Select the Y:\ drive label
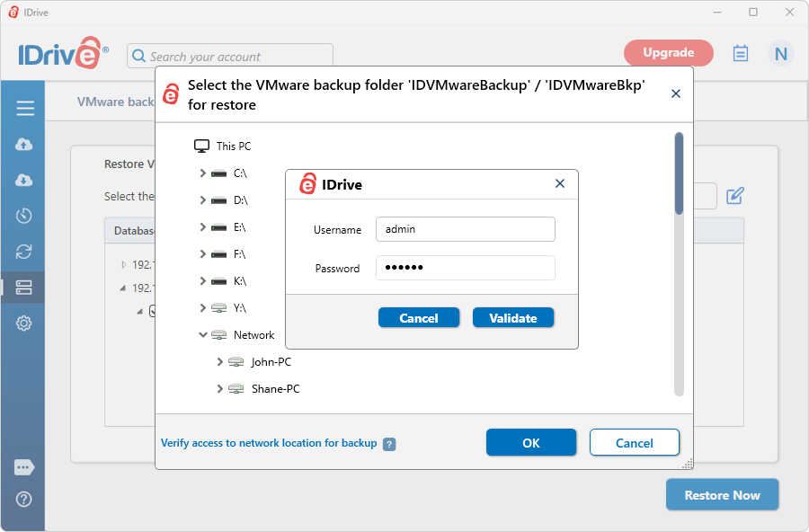 [240, 308]
